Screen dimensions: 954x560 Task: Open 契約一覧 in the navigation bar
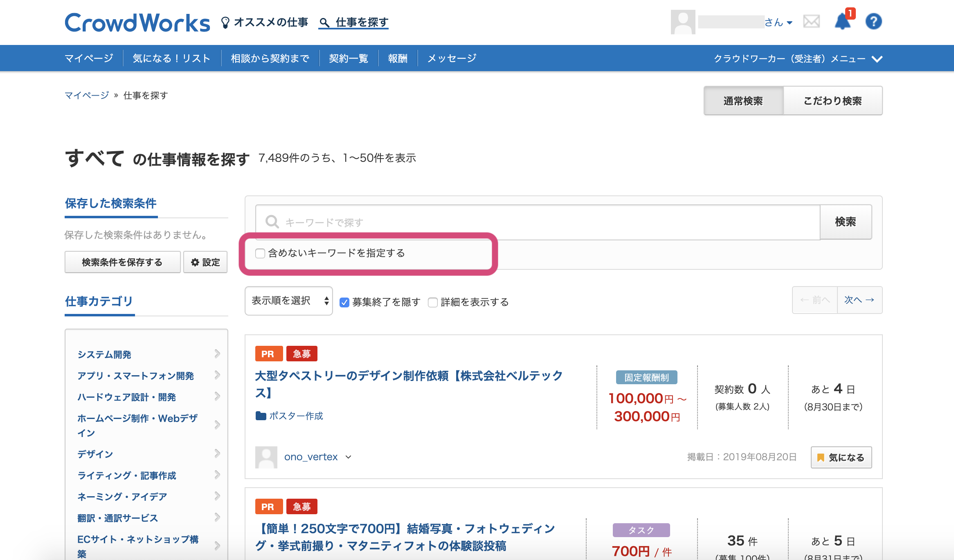[x=348, y=58]
